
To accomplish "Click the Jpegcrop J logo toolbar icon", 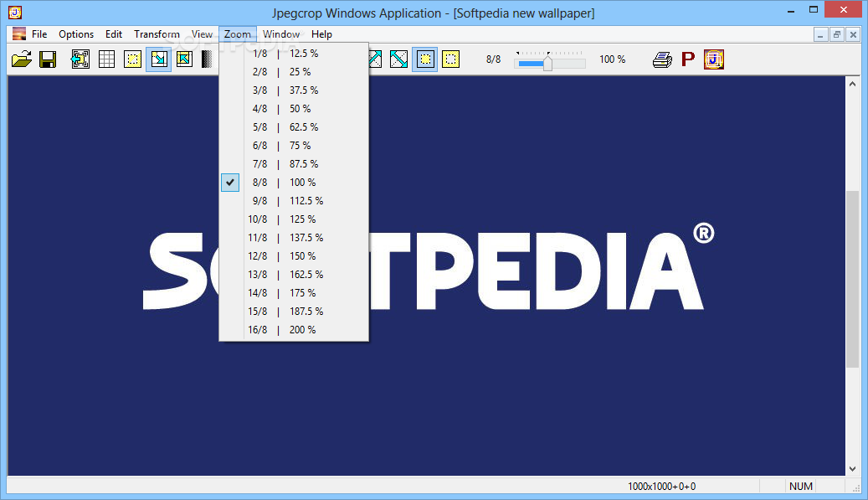I will (x=714, y=59).
